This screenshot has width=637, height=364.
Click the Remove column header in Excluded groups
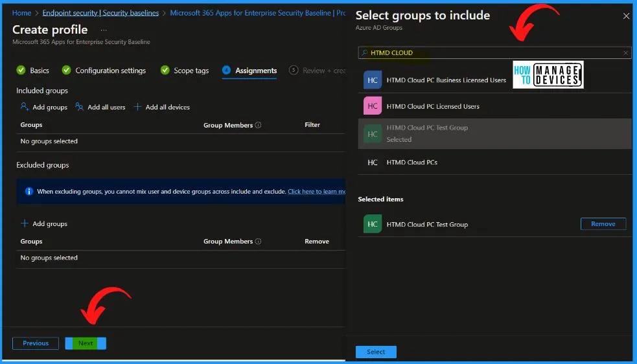click(x=317, y=242)
